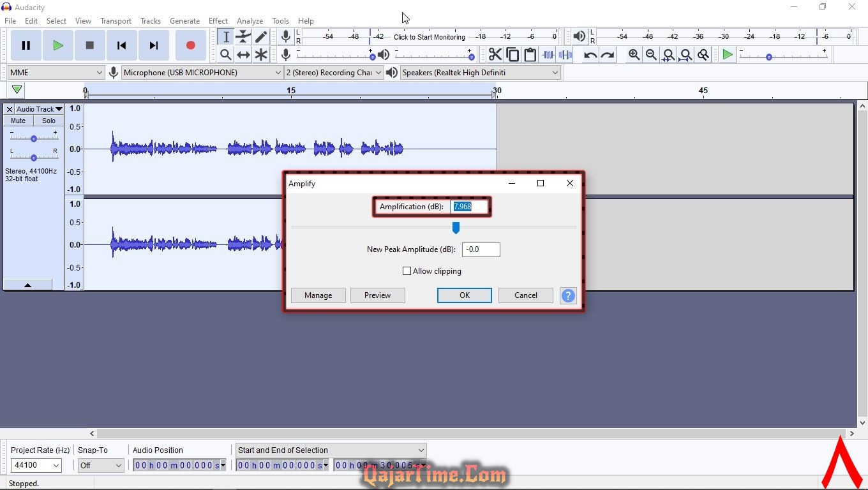Select the Envelope tool

click(x=243, y=37)
